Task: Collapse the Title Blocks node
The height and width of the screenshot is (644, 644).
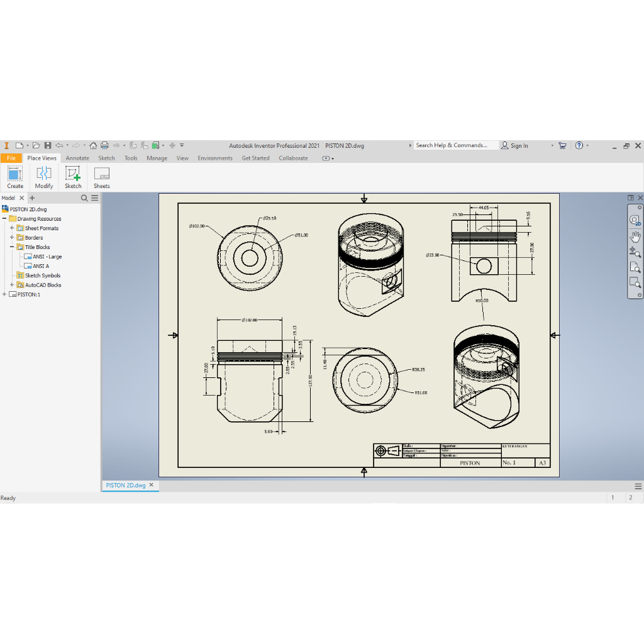Action: coord(12,247)
